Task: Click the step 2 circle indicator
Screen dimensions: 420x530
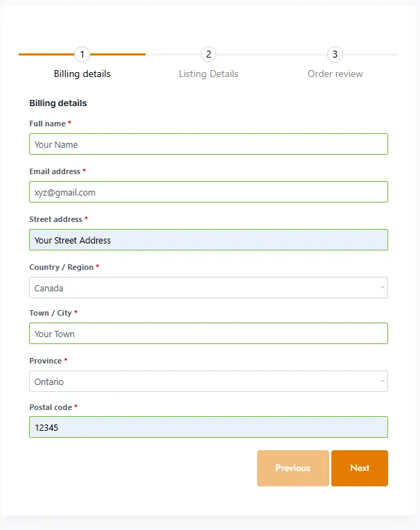Action: [x=209, y=54]
